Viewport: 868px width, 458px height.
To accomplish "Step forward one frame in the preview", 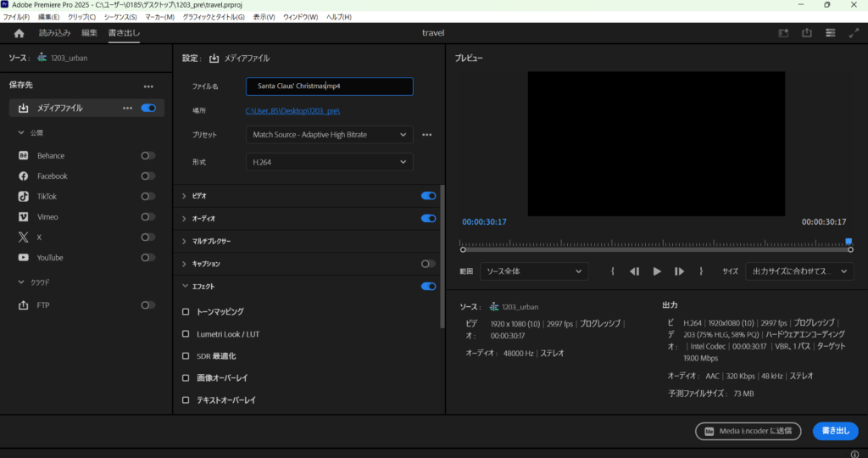I will tap(679, 271).
